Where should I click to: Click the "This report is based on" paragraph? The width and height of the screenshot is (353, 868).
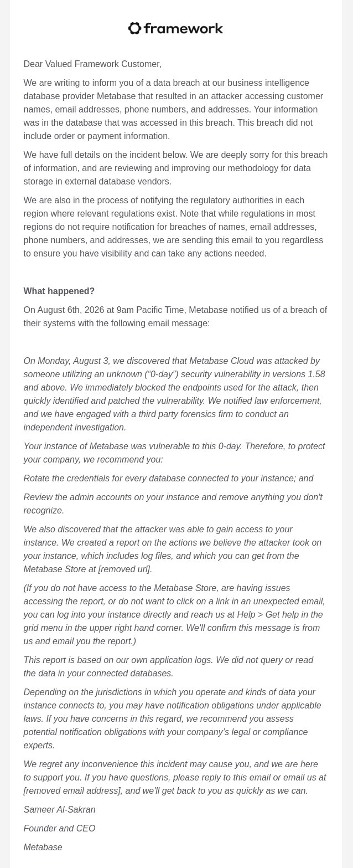[168, 667]
